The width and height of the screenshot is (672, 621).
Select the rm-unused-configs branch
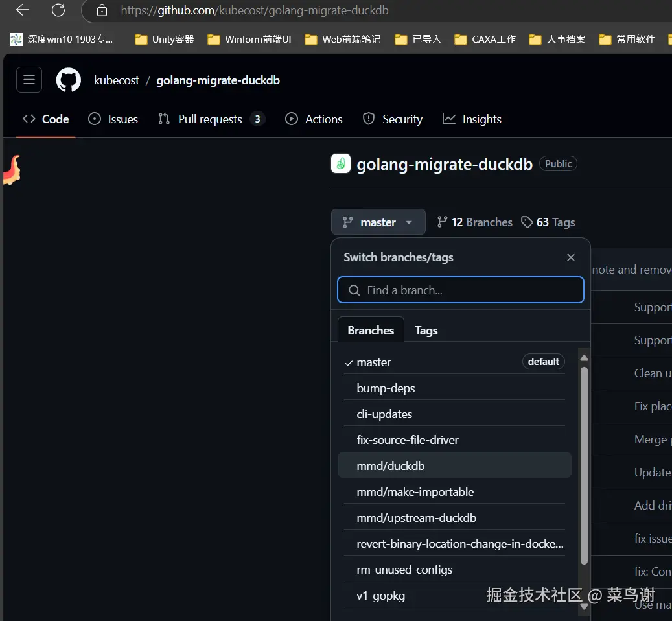[454, 570]
